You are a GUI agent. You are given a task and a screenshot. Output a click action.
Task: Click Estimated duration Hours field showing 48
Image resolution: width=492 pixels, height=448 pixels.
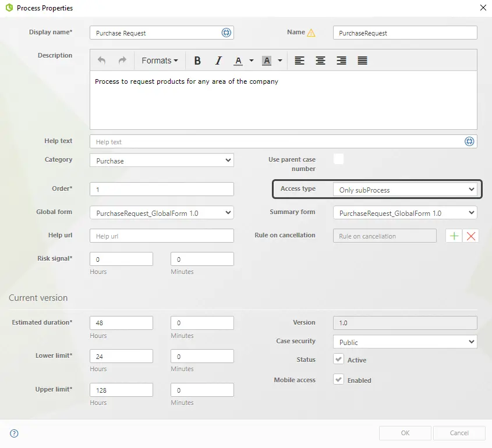(121, 323)
